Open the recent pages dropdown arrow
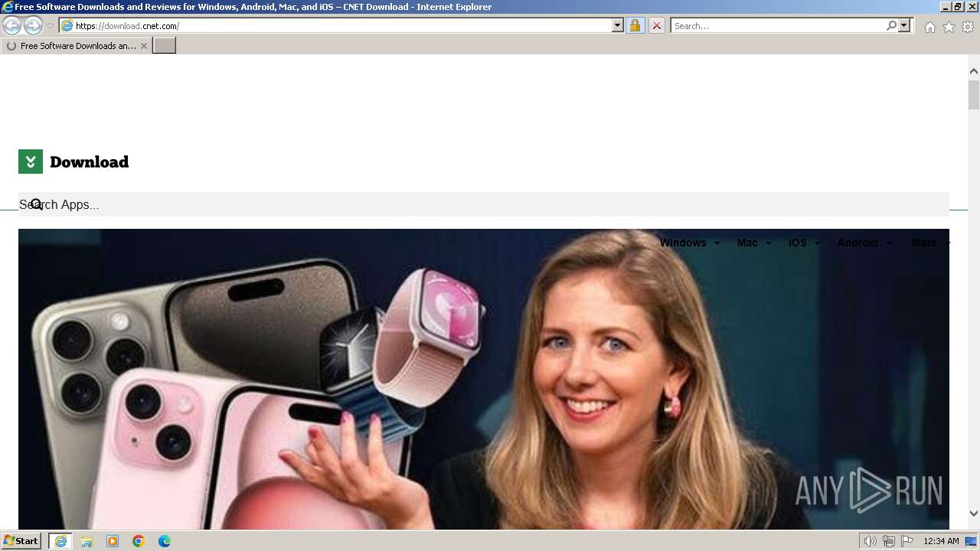980x551 pixels. tap(50, 26)
